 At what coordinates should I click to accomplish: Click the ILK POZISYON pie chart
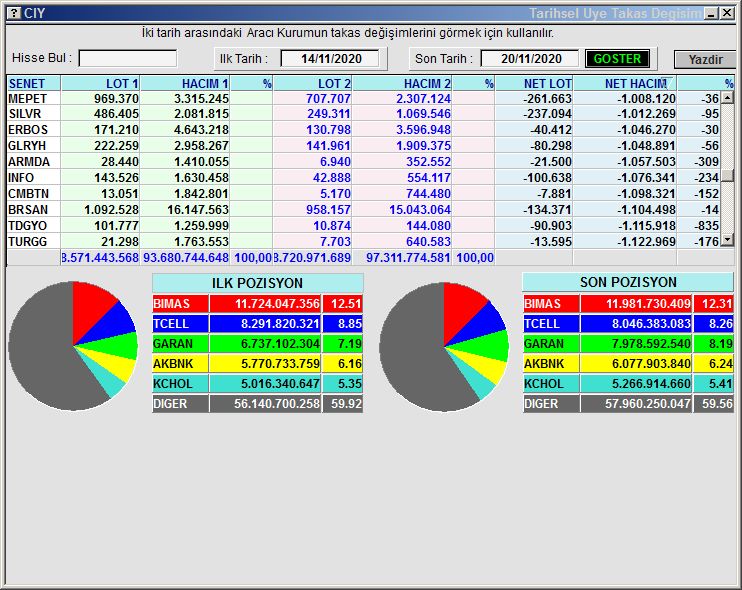(73, 346)
